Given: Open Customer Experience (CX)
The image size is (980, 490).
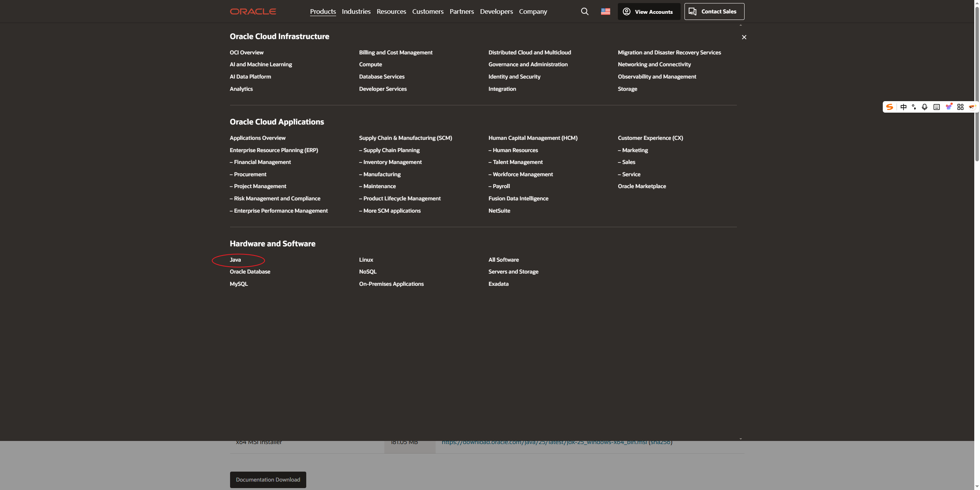Looking at the screenshot, I should [650, 138].
